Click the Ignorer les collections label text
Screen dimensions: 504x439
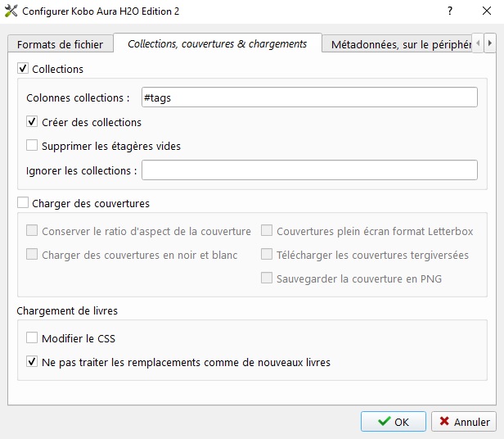pyautogui.click(x=82, y=170)
